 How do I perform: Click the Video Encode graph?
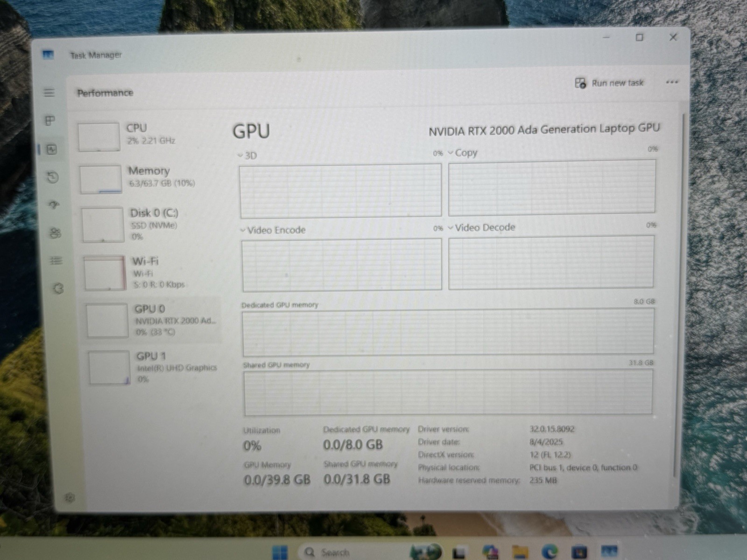point(342,265)
